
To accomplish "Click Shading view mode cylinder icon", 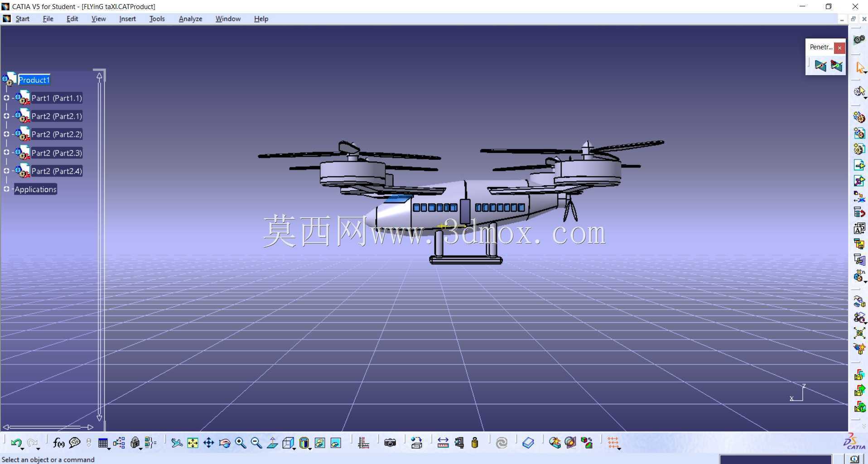I will coord(304,443).
